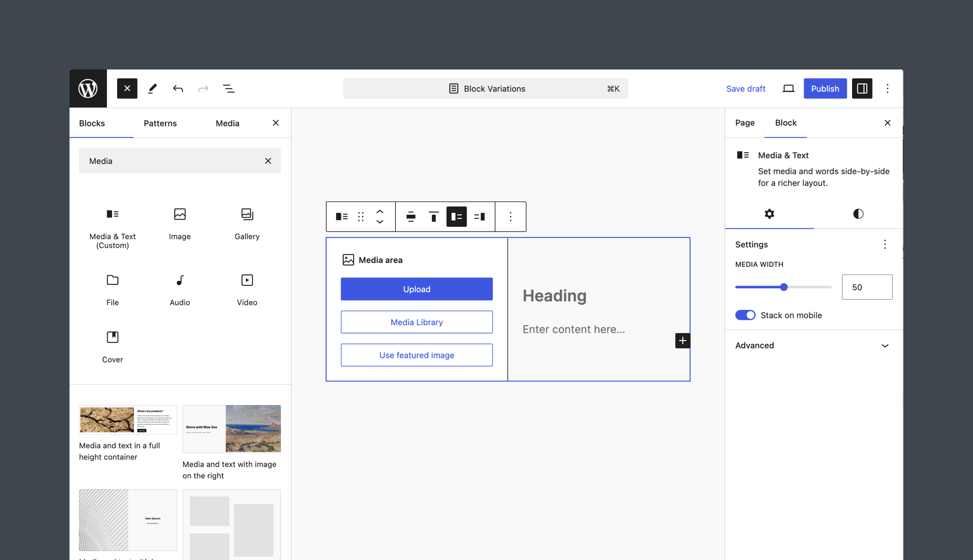Select image on the right pattern thumbnail
This screenshot has height=560, width=973.
click(232, 429)
